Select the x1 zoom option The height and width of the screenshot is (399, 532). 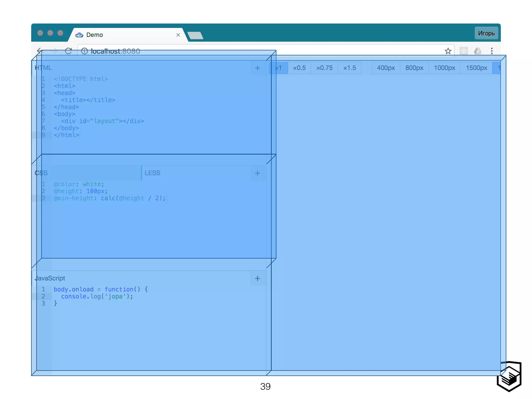click(278, 68)
